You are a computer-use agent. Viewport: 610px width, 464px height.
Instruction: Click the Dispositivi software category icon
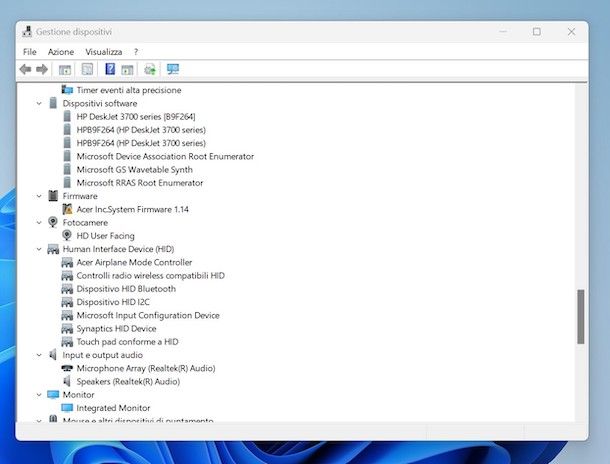pyautogui.click(x=53, y=103)
